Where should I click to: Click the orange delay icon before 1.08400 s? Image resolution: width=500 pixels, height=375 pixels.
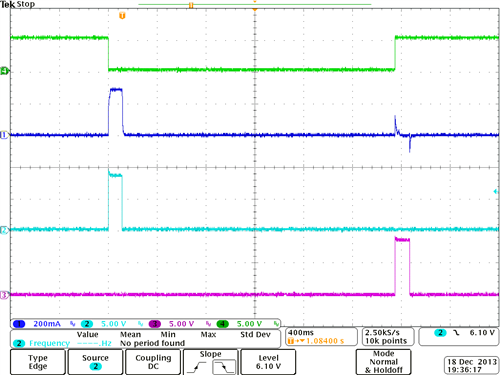tap(290, 341)
